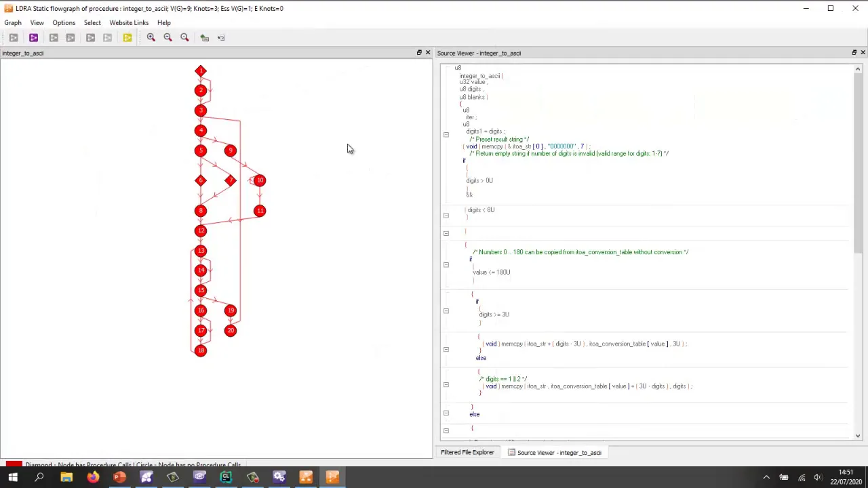Select node 4 in the flowgraph
868x488 pixels.
(200, 130)
